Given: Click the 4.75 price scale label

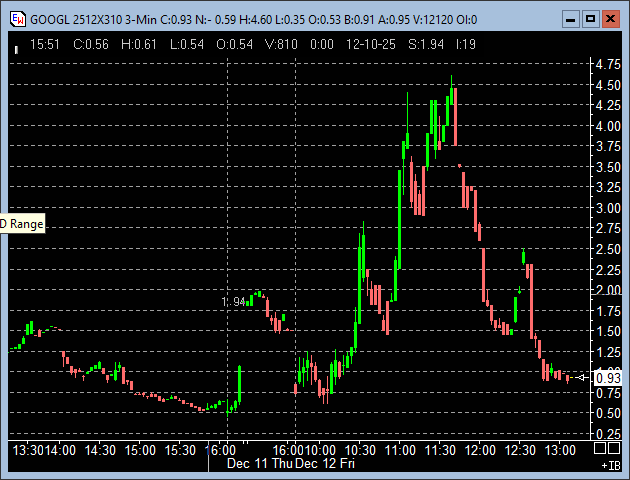Looking at the screenshot, I should tap(606, 64).
